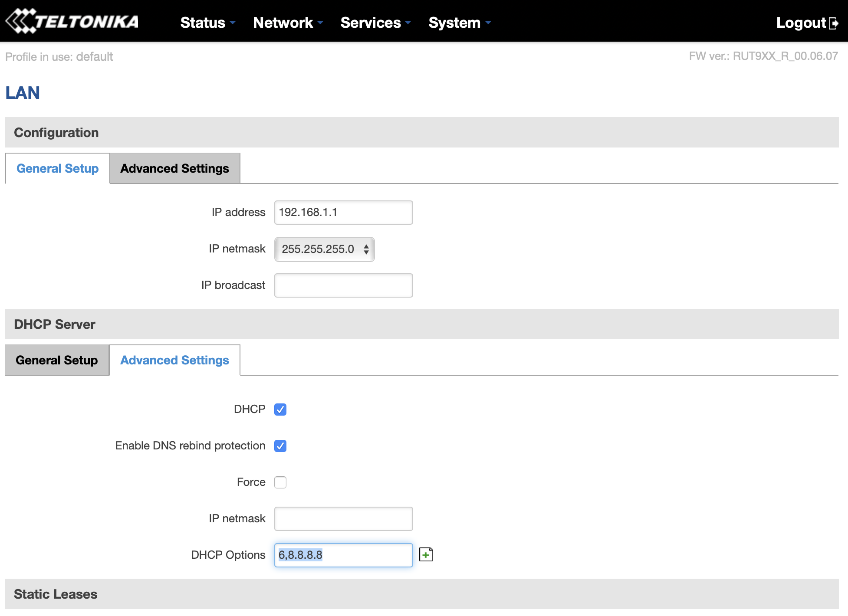The image size is (848, 616).
Task: Switch to Configuration Advanced Settings tab
Action: (174, 168)
